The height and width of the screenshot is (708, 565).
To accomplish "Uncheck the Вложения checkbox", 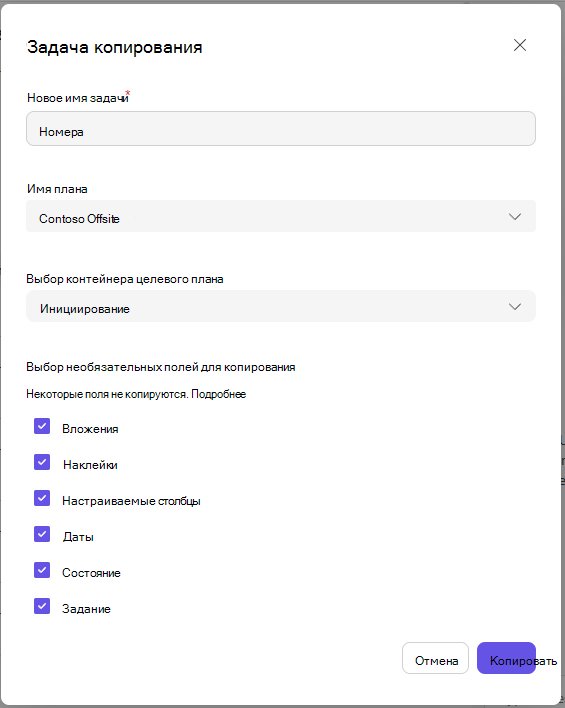I will tap(42, 426).
